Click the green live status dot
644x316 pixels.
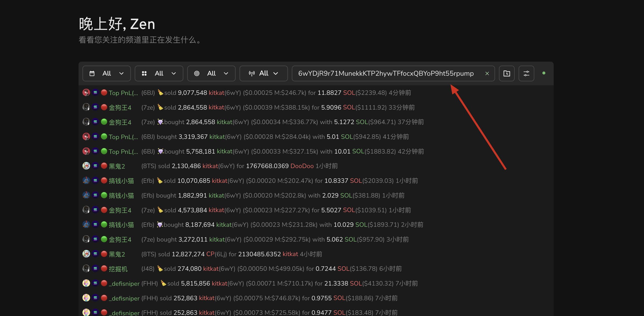pyautogui.click(x=544, y=73)
